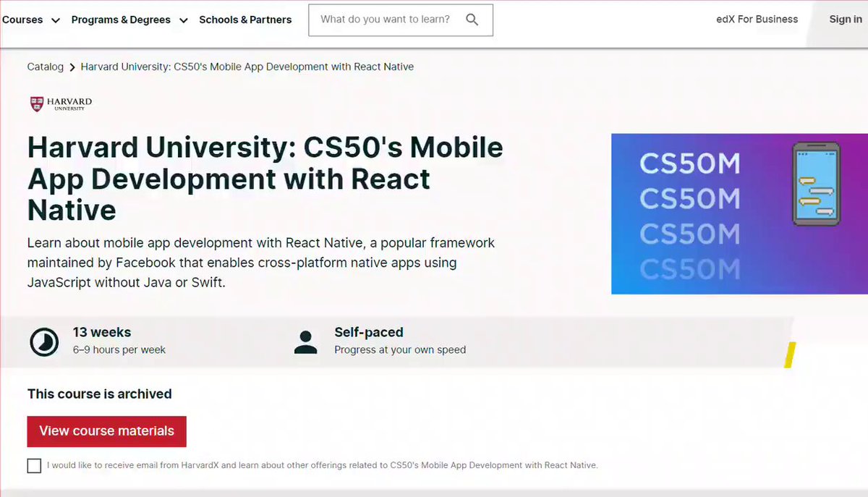Click the breadcrumb chevron after Catalog
This screenshot has height=497, width=868.
coord(72,67)
